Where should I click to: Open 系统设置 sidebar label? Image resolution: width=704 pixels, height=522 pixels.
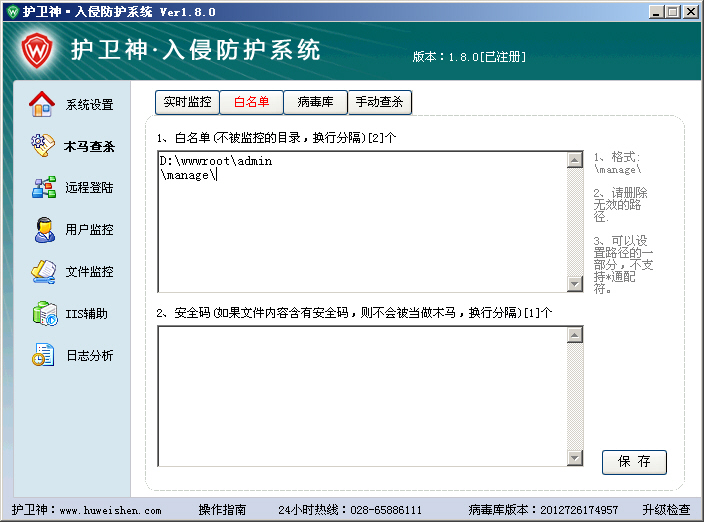pos(89,105)
